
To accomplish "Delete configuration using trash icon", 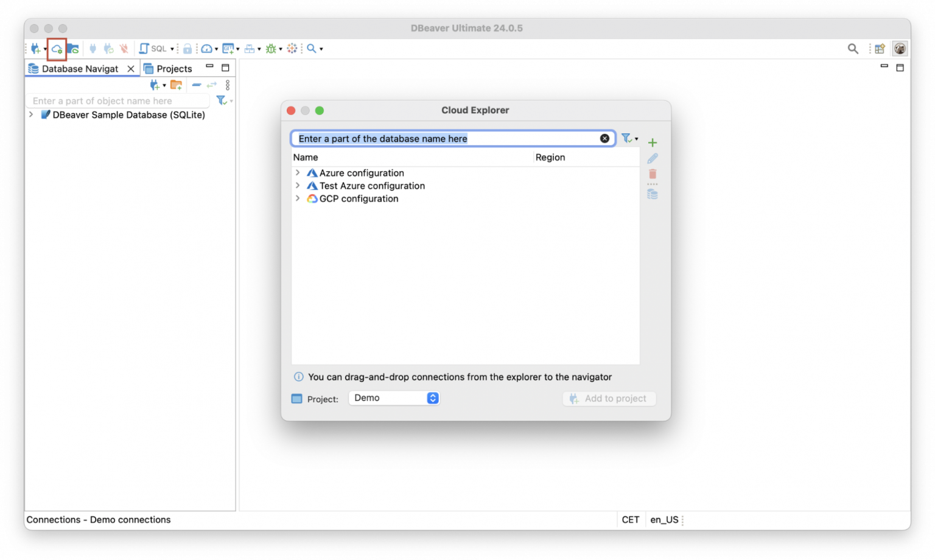I will [x=652, y=174].
